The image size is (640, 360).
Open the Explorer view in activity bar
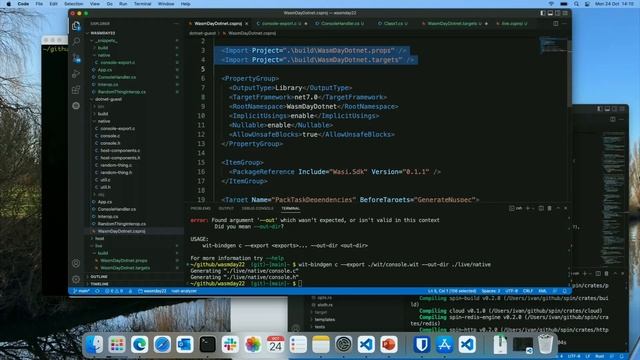click(76, 26)
